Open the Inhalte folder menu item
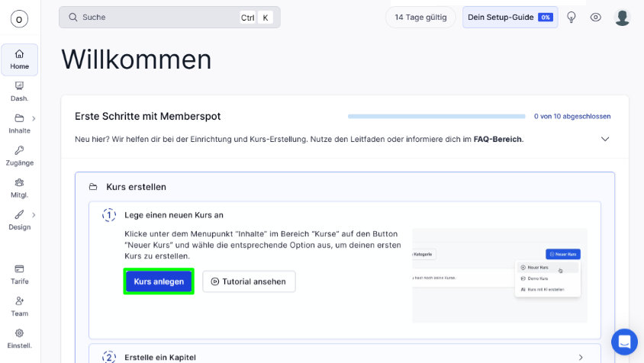 click(x=19, y=124)
